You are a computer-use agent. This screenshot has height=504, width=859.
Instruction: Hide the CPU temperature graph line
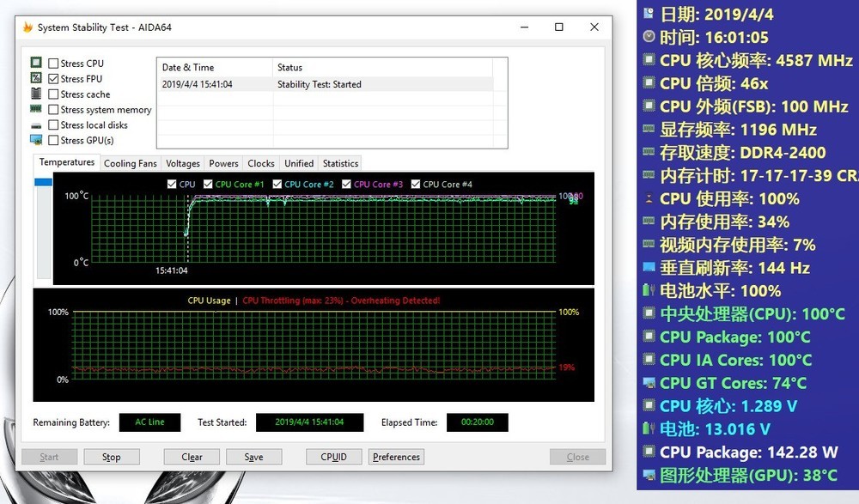(x=172, y=184)
